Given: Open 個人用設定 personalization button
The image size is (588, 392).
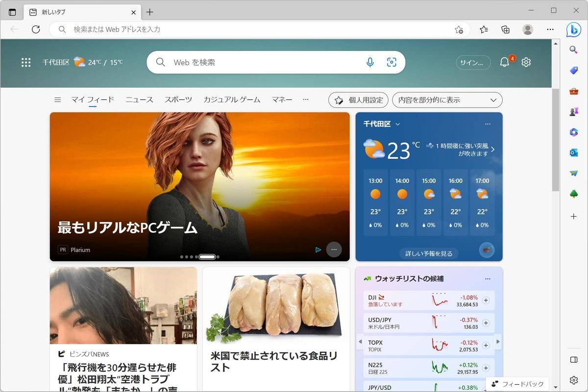Looking at the screenshot, I should (x=358, y=100).
